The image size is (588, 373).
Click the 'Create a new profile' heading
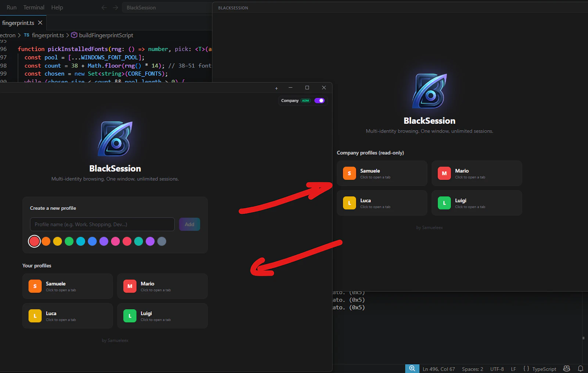(53, 208)
